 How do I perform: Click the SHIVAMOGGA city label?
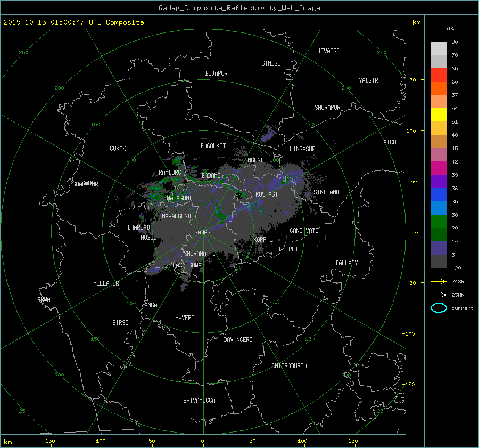click(199, 401)
